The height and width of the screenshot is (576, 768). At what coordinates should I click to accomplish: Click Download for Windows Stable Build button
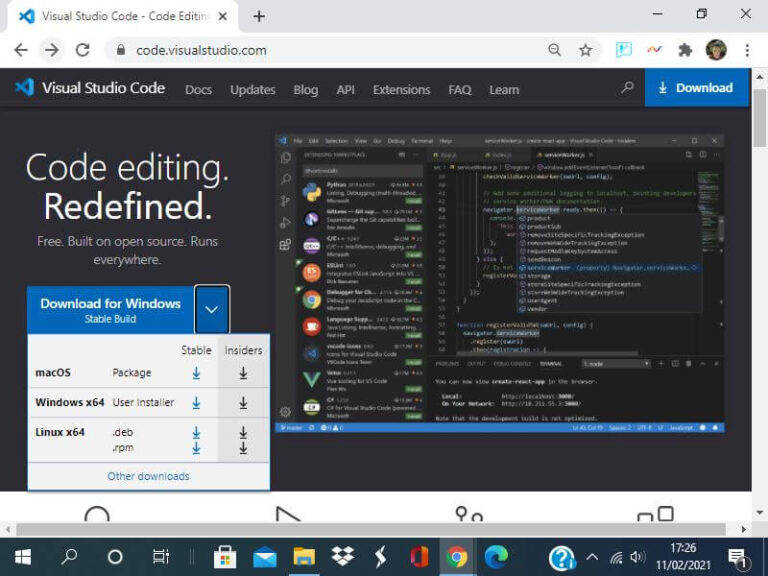click(x=110, y=310)
